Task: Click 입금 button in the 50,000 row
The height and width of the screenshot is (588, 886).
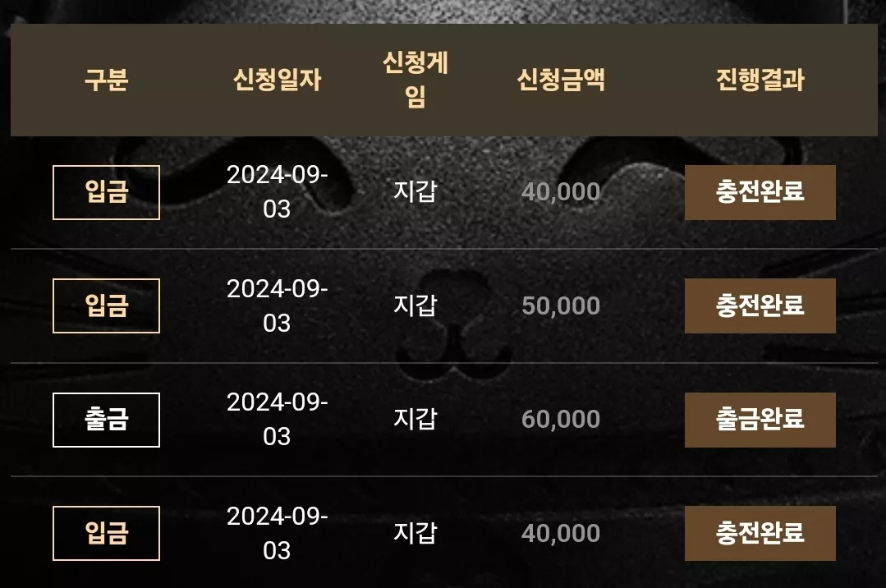Action: coord(106,305)
